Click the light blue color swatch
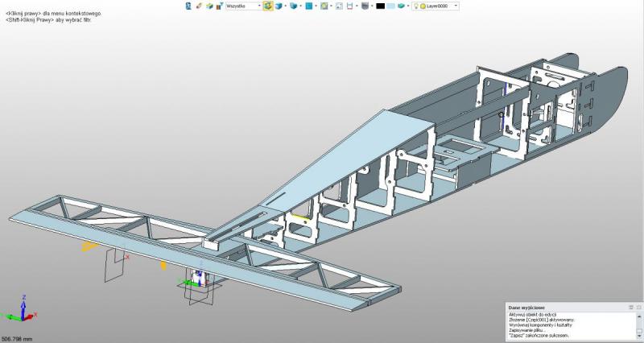644x343 pixels. click(390, 6)
